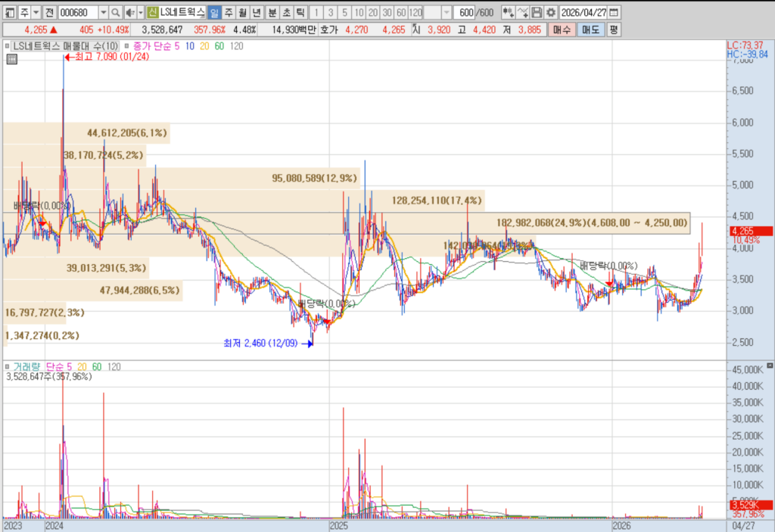
Task: Select the 20 interval button
Action: (374, 12)
